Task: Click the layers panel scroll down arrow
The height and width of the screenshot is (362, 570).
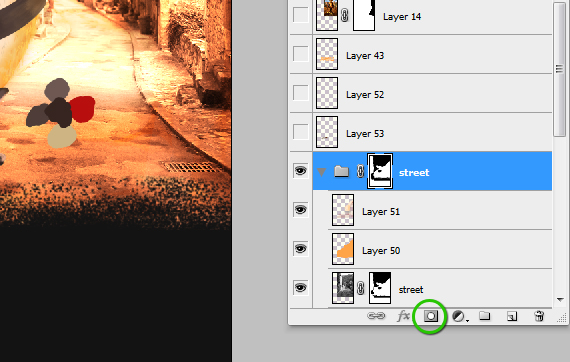Action: [560, 300]
